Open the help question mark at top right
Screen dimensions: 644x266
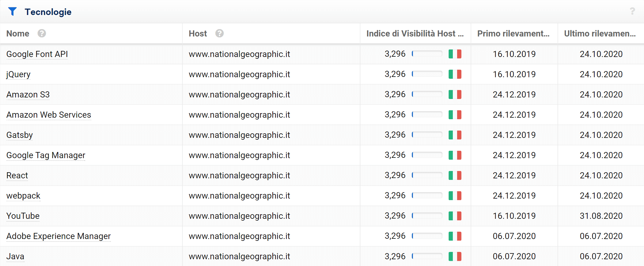(x=632, y=11)
